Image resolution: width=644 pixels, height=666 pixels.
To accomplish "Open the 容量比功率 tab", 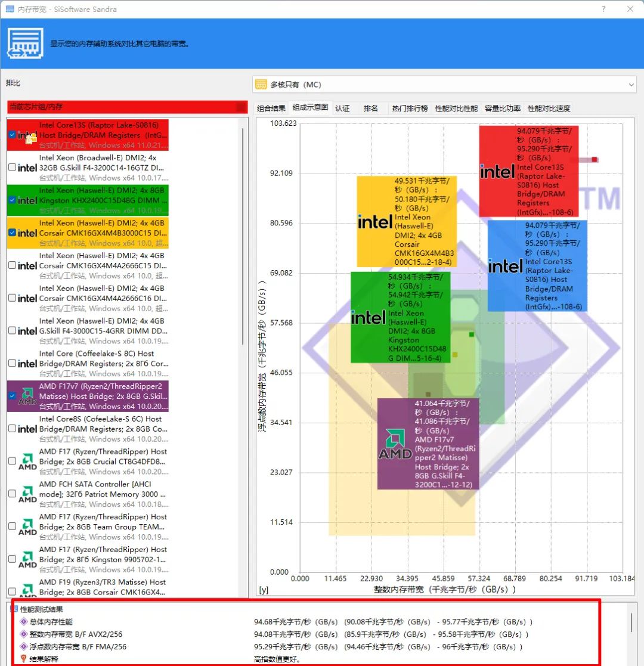I will point(503,109).
